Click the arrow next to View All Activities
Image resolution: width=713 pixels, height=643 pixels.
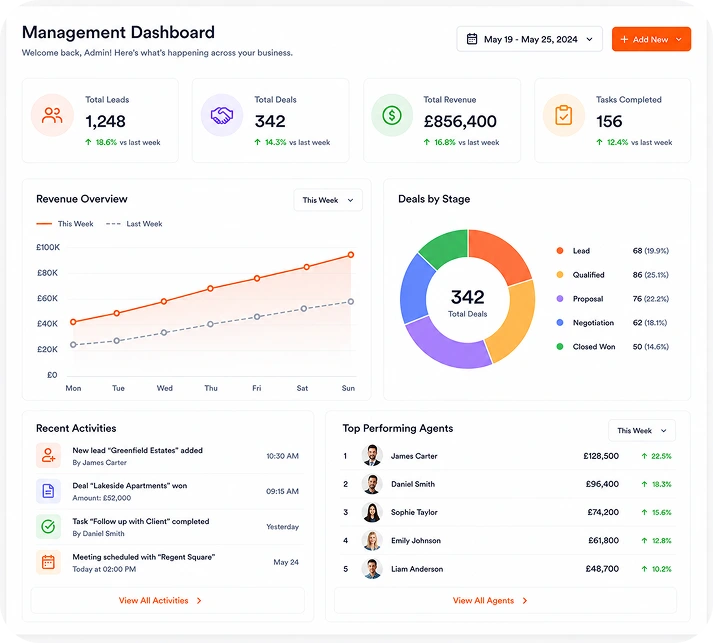pos(199,601)
